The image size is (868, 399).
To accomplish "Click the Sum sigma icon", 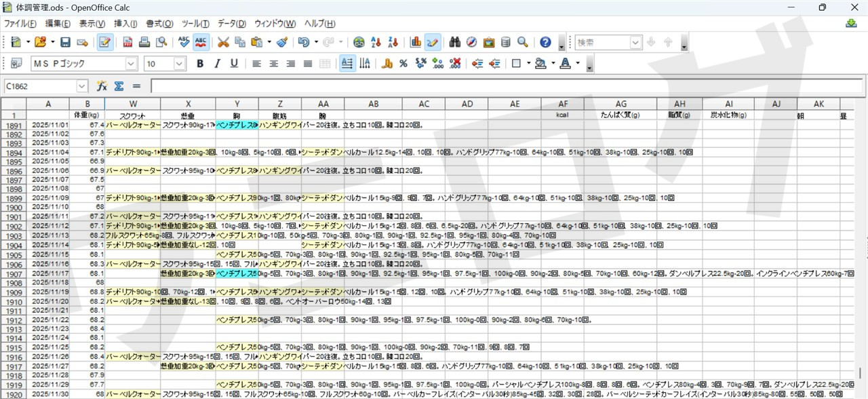I will pyautogui.click(x=119, y=86).
